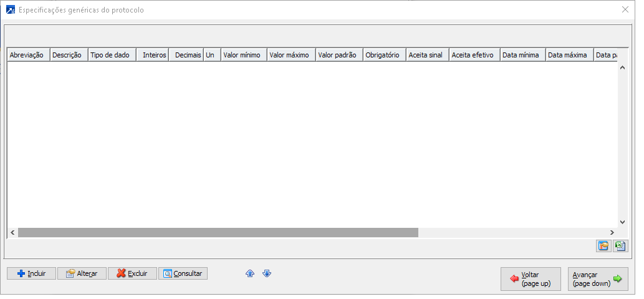Export grid to Excel icon
Image resolution: width=644 pixels, height=299 pixels.
tap(620, 246)
